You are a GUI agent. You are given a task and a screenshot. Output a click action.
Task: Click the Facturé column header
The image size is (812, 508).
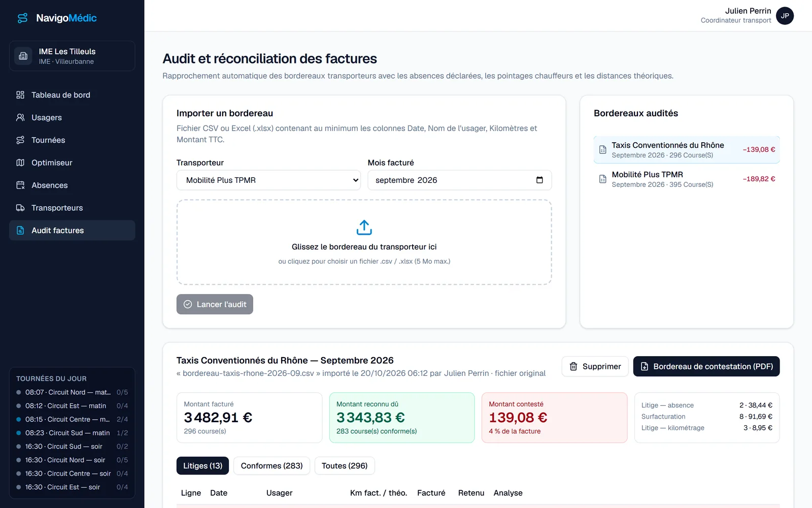431,493
